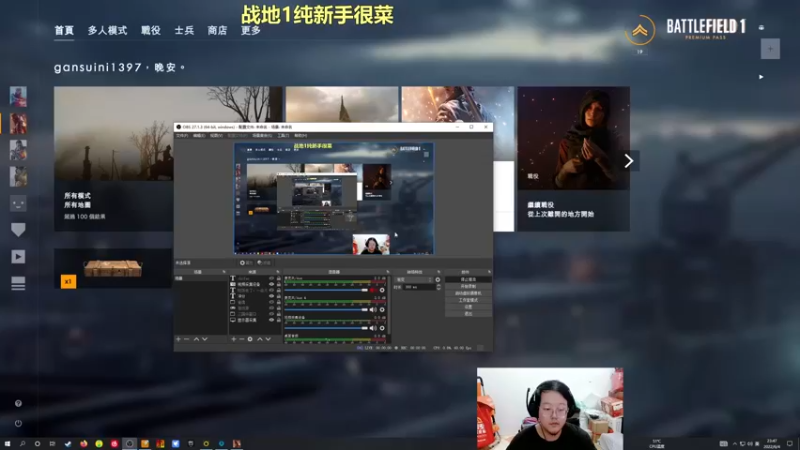The width and height of the screenshot is (800, 450).
Task: Click transition duration spinner arrows
Action: (x=439, y=287)
